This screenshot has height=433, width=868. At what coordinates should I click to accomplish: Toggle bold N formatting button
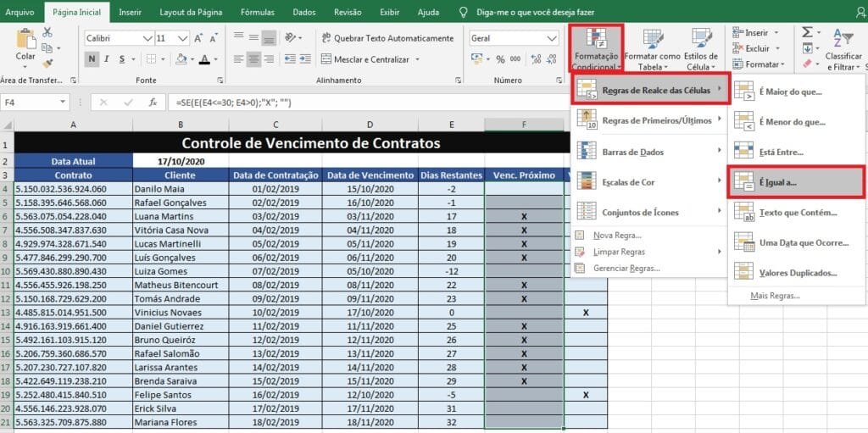(x=92, y=59)
